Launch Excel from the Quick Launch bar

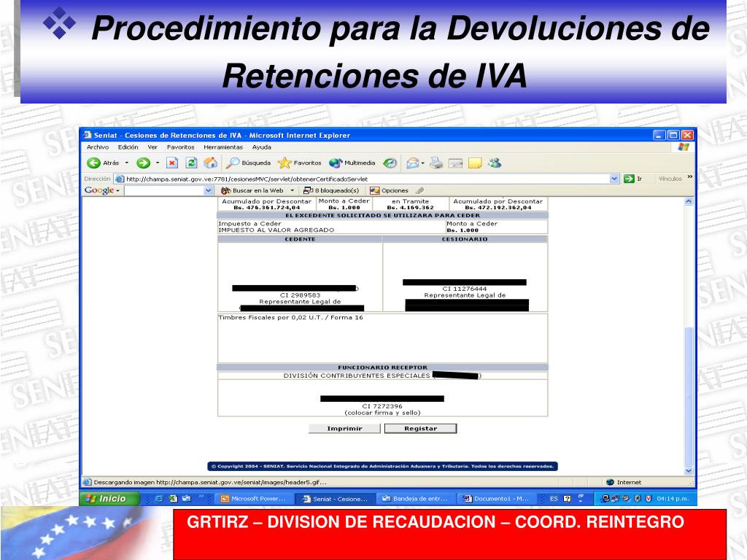click(173, 499)
